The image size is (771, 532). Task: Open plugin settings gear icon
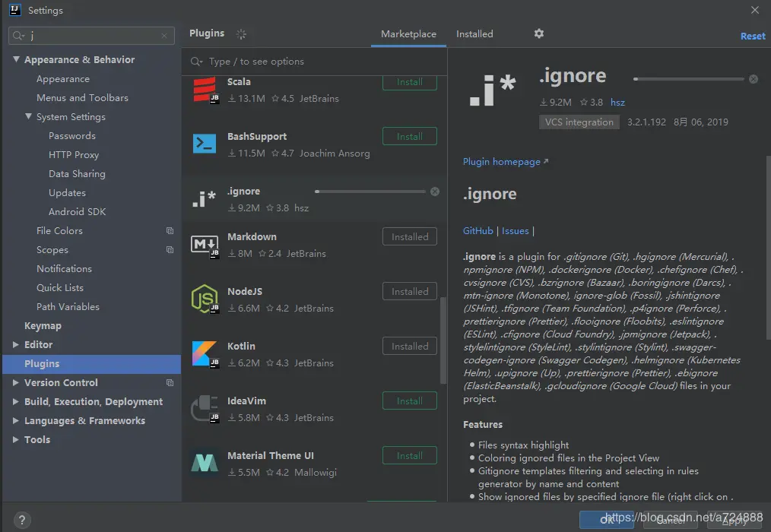click(539, 33)
